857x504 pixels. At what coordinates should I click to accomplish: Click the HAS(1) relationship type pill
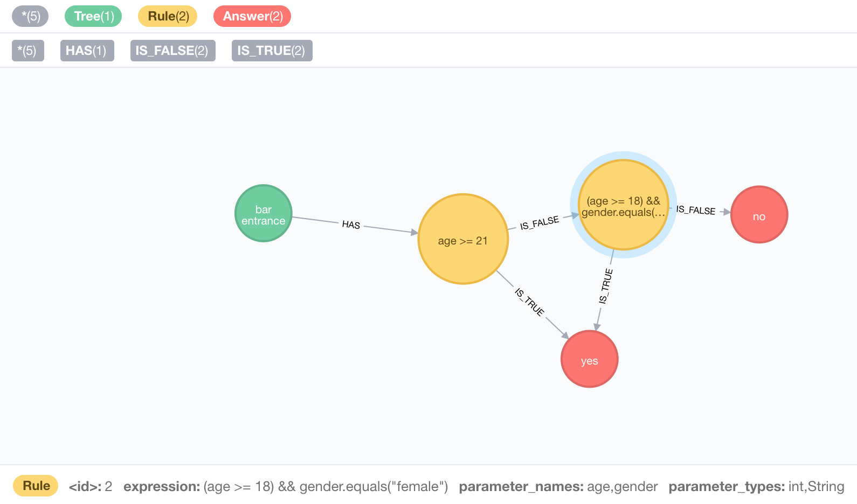click(x=87, y=50)
